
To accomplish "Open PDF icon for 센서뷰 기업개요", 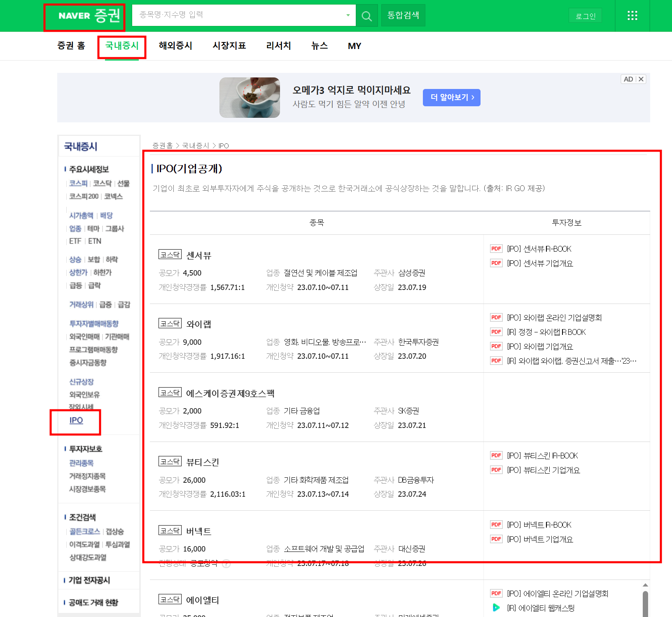I will click(x=496, y=263).
